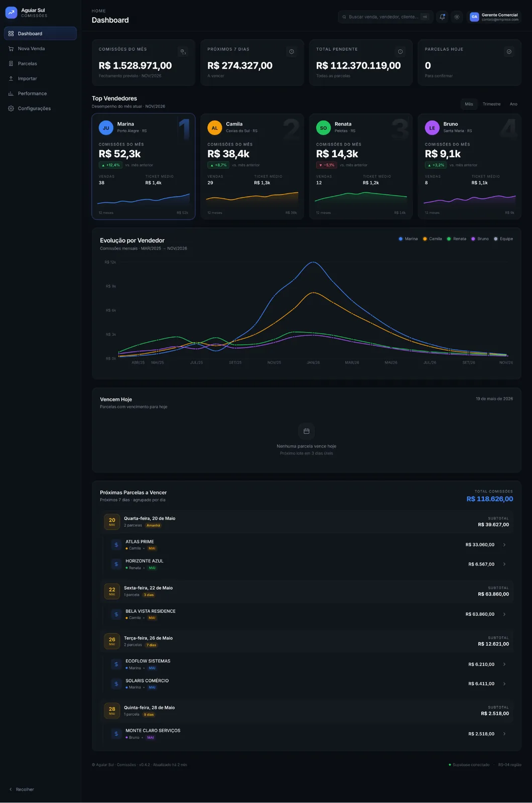Click Bruno's LE avatar
The height and width of the screenshot is (803, 532).
coord(432,127)
